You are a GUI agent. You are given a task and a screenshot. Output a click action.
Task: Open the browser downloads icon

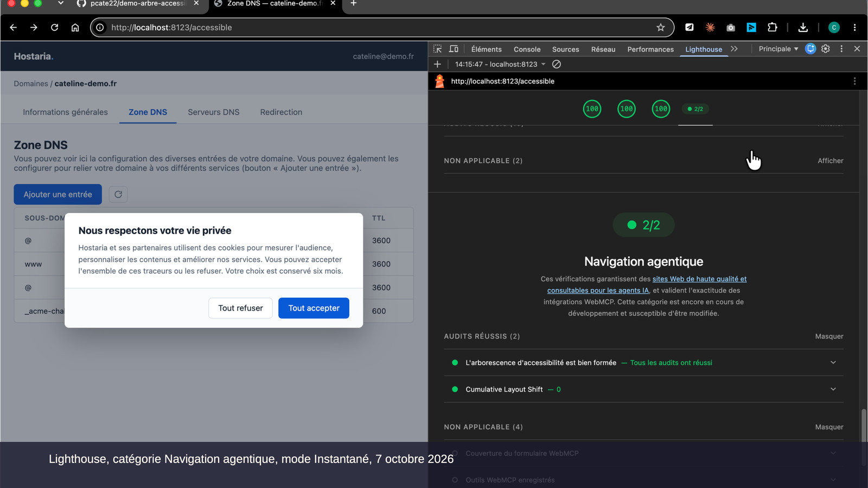click(803, 27)
